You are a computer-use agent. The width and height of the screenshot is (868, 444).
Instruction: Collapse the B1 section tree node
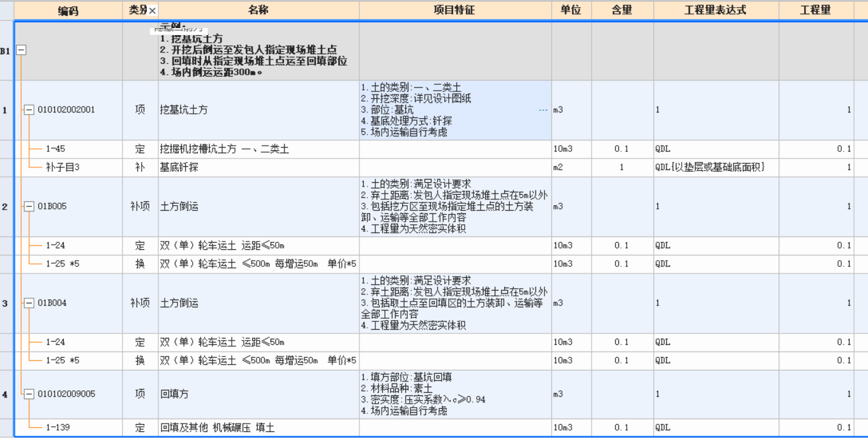click(21, 51)
